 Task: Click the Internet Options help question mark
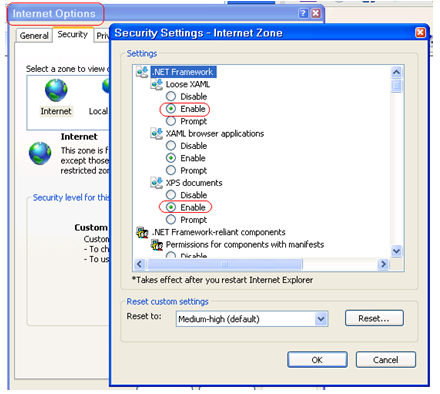coord(303,13)
